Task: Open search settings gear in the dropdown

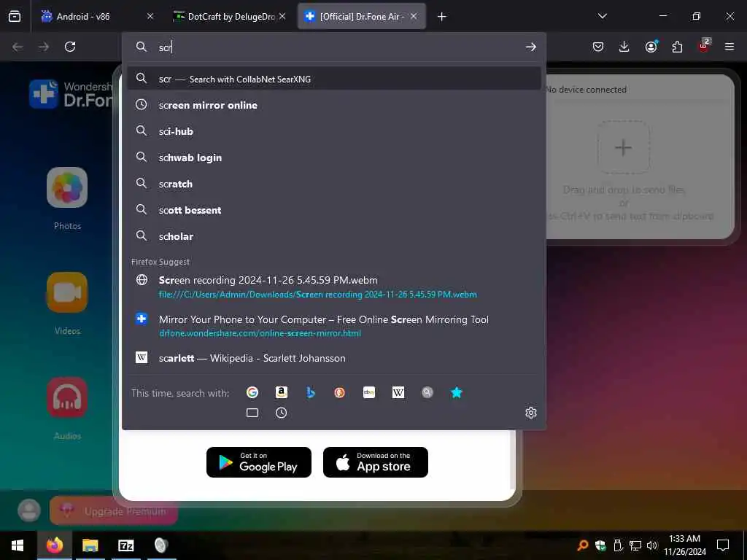Action: click(531, 413)
